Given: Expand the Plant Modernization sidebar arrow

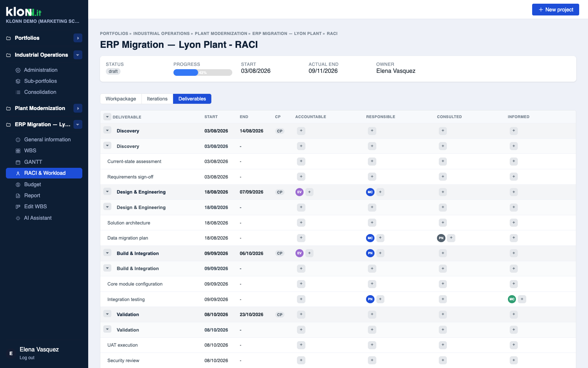Looking at the screenshot, I should (78, 108).
